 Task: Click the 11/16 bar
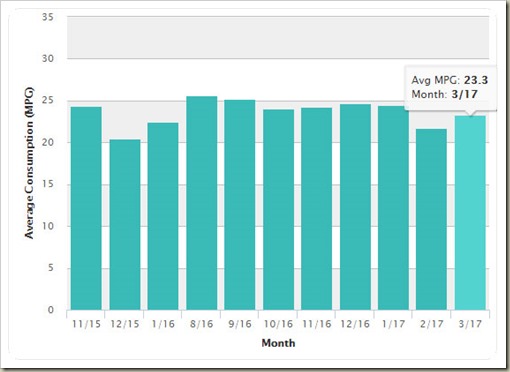point(317,209)
